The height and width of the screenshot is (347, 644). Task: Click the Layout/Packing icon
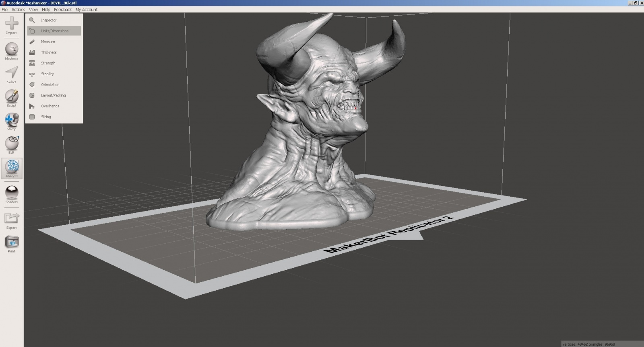click(32, 95)
